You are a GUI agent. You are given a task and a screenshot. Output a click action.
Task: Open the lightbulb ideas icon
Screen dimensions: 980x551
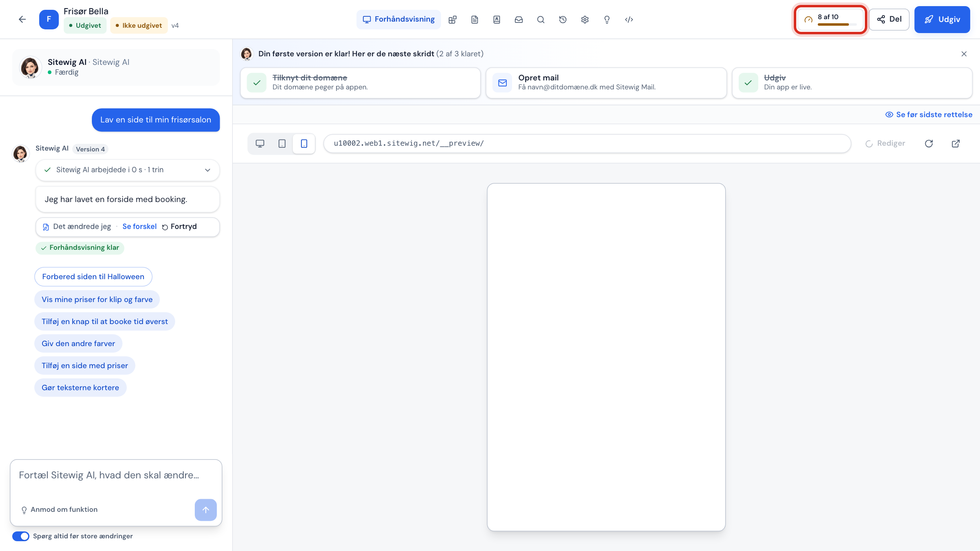(607, 20)
